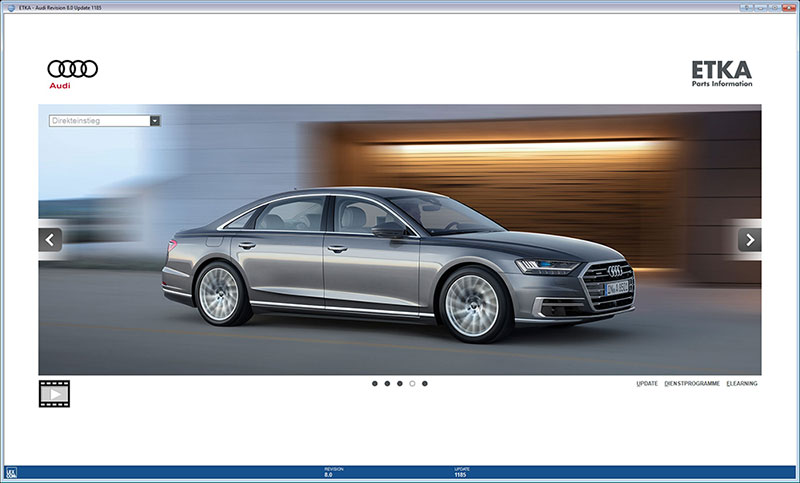Open the ETKA title bar application icon
Viewport: 800px width, 483px height.
pos(11,8)
